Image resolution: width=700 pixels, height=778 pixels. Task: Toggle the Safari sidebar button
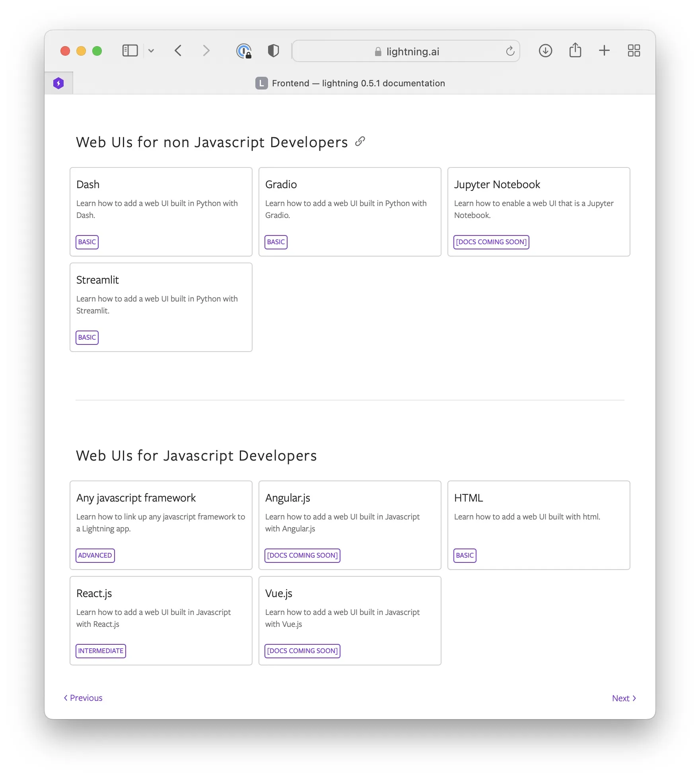pos(130,51)
